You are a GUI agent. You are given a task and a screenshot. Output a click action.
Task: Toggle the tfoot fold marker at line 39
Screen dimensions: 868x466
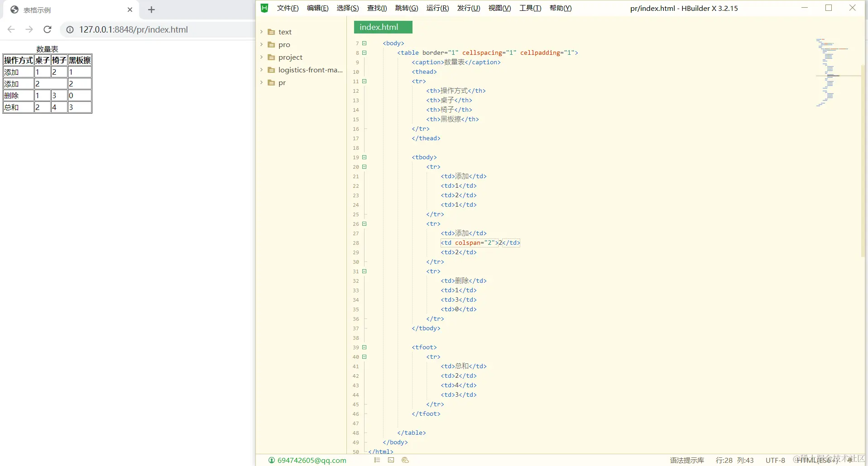tap(364, 347)
